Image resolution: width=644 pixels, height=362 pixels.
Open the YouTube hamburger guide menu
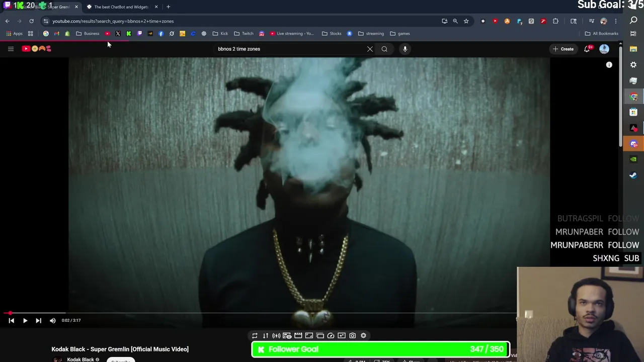click(x=11, y=49)
